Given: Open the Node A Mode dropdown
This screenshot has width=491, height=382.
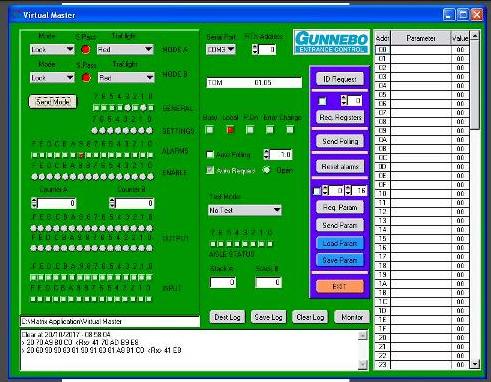Looking at the screenshot, I should [52, 49].
